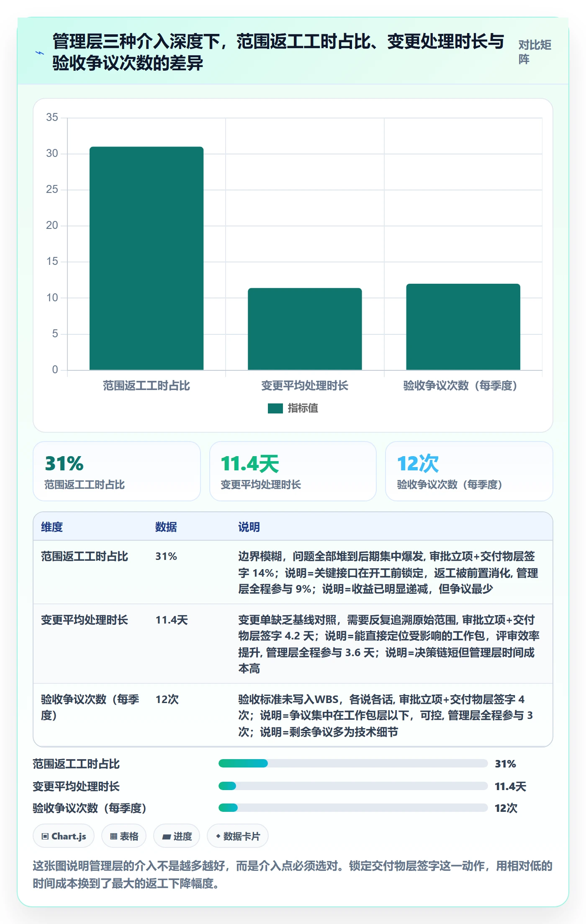Click the 变更平均处理时长 progress row label
Image resolution: width=586 pixels, height=924 pixels.
[76, 786]
